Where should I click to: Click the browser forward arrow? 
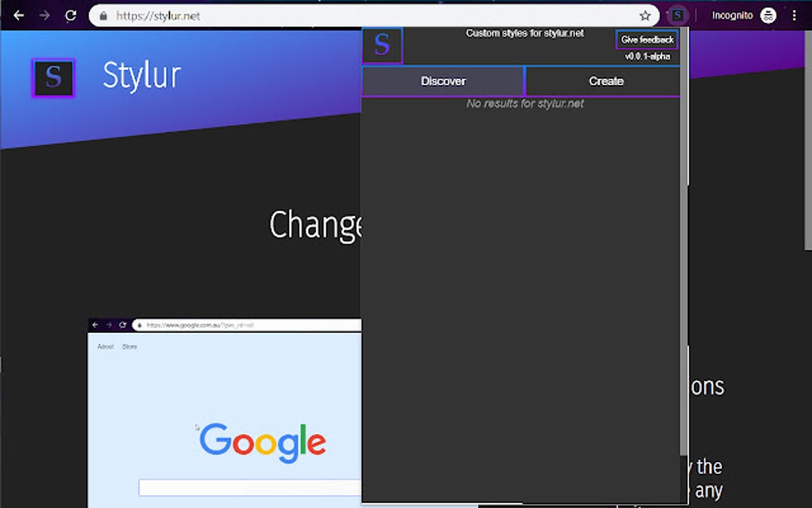click(x=45, y=14)
